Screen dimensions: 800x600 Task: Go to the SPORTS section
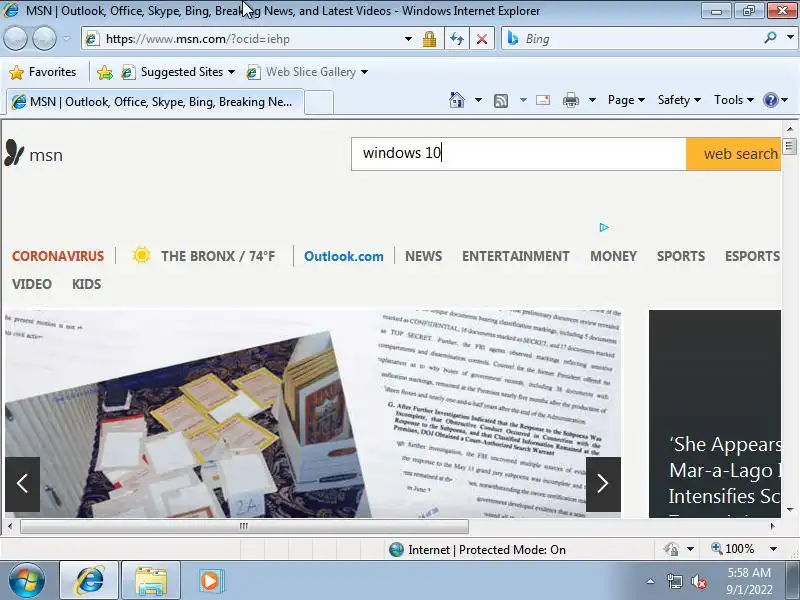click(681, 256)
